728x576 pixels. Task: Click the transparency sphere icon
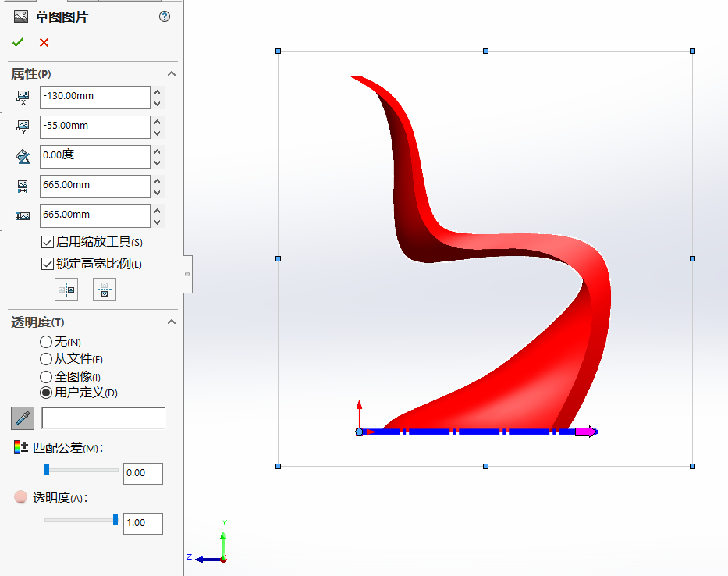coord(20,497)
